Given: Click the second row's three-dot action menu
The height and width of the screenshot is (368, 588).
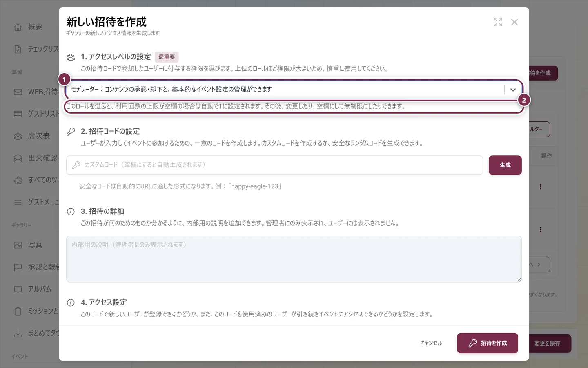Looking at the screenshot, I should [x=541, y=230].
